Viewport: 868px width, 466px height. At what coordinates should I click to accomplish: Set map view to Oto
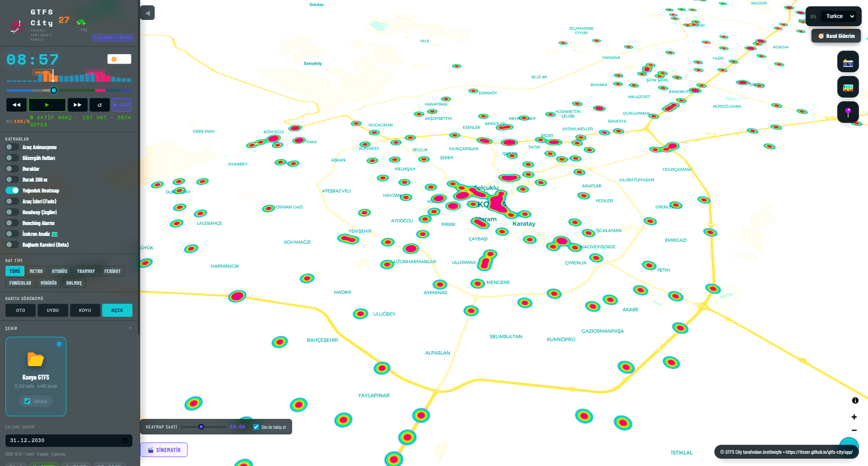pos(21,310)
